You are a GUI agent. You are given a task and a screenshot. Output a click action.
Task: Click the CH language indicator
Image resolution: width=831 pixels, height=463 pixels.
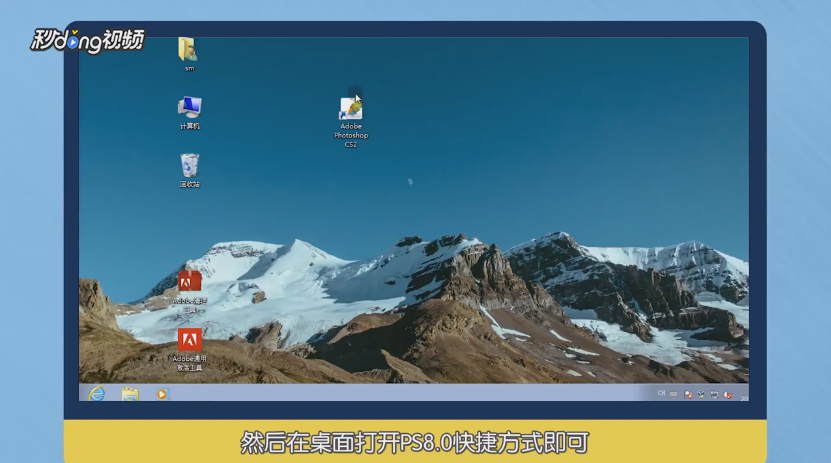(661, 393)
